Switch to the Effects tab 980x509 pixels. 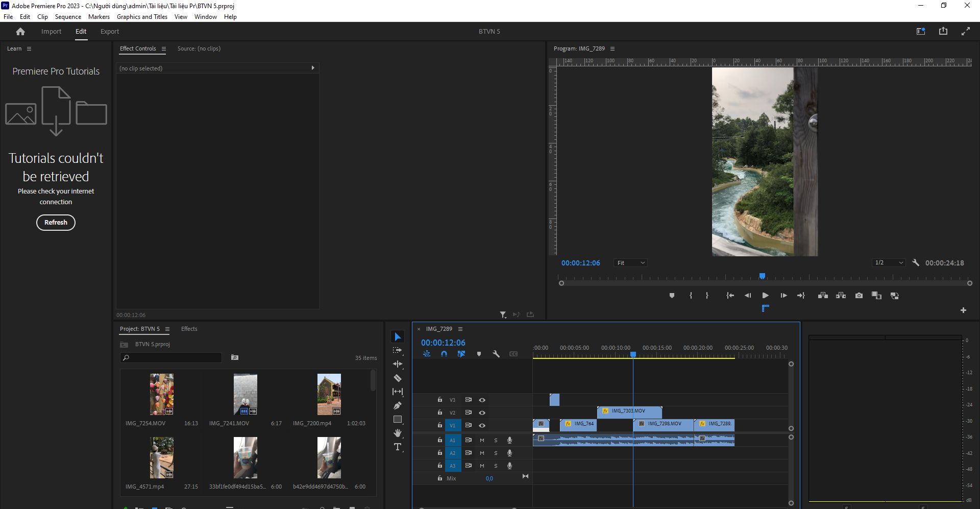(189, 329)
